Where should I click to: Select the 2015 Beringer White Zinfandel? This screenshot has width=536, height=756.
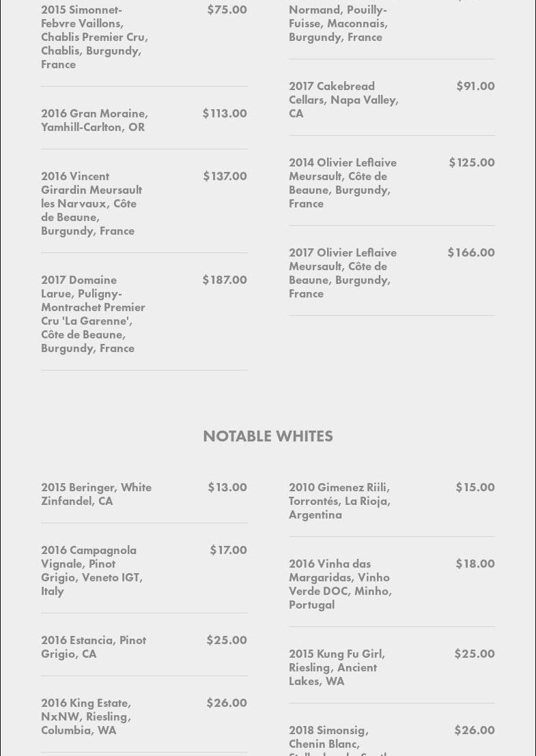coord(96,494)
